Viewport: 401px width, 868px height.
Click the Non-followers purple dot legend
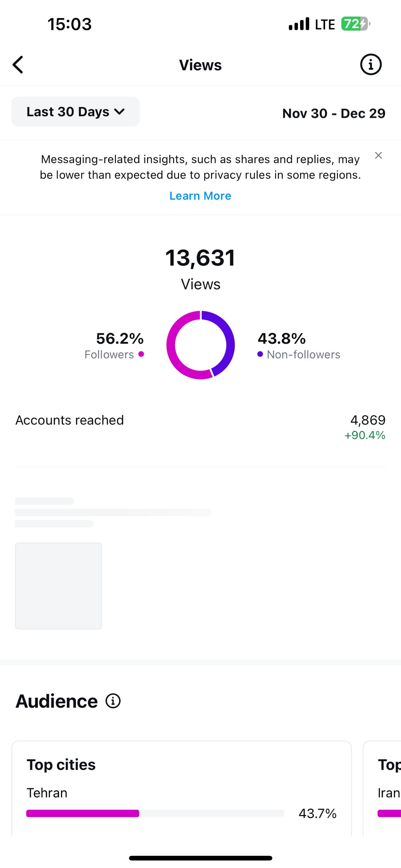pyautogui.click(x=260, y=354)
